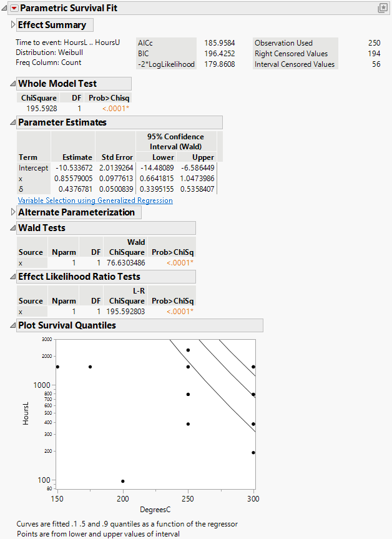Collapse the Whole Model Test section

pos(13,84)
